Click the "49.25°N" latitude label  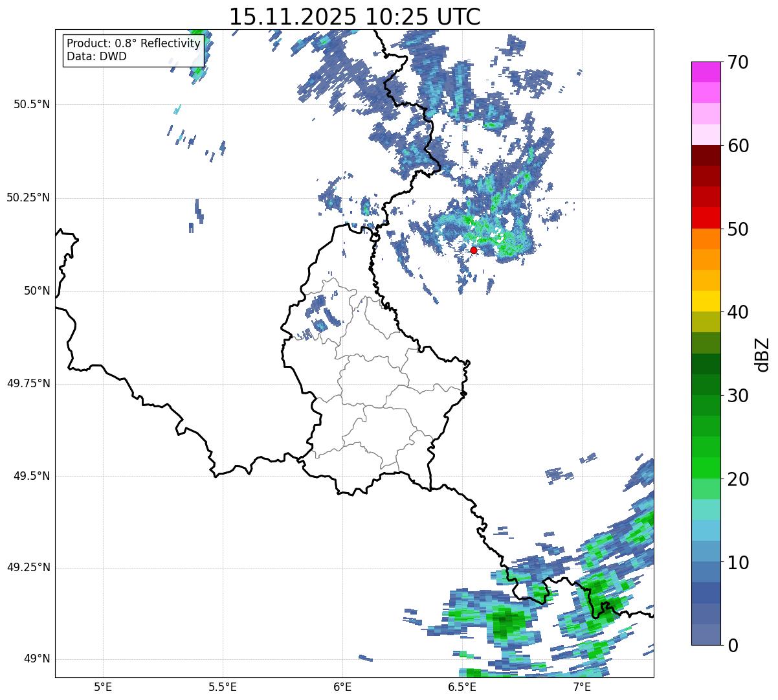[x=28, y=567]
